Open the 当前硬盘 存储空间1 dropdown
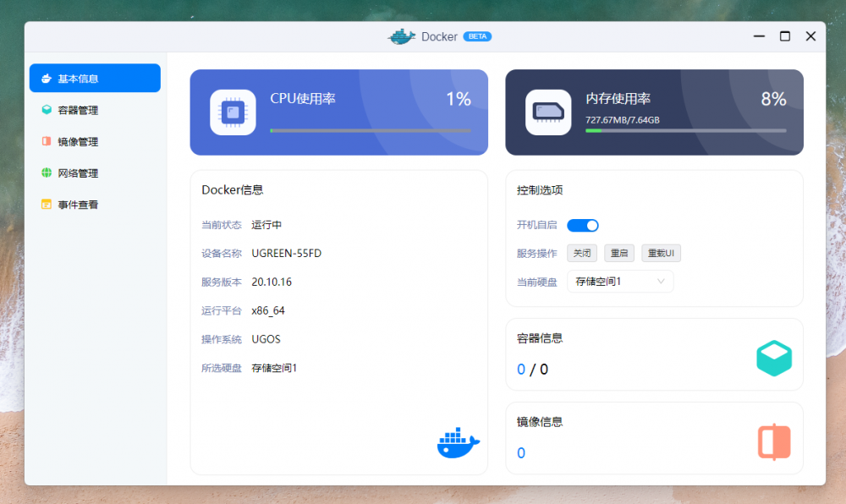846x504 pixels. coord(620,282)
